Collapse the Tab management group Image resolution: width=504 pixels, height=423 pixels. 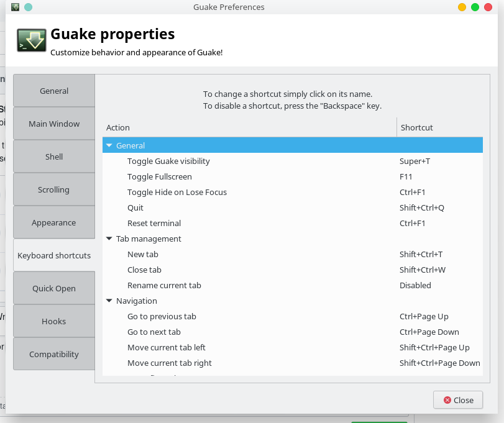tap(109, 239)
